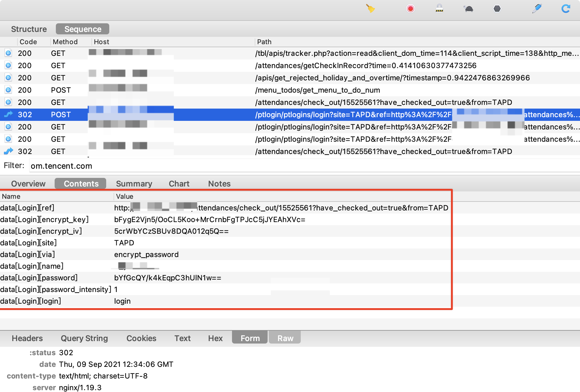The image size is (580, 392).
Task: Switch to the Structure tab
Action: click(29, 29)
